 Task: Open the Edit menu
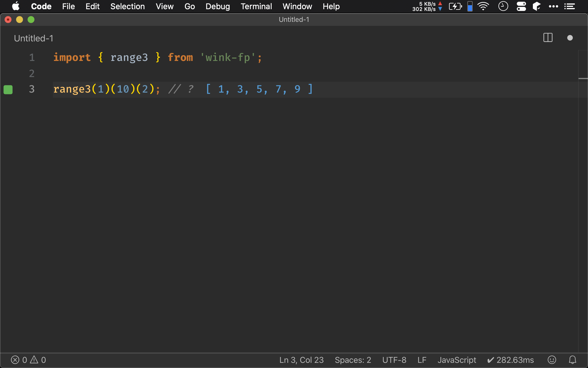[92, 6]
